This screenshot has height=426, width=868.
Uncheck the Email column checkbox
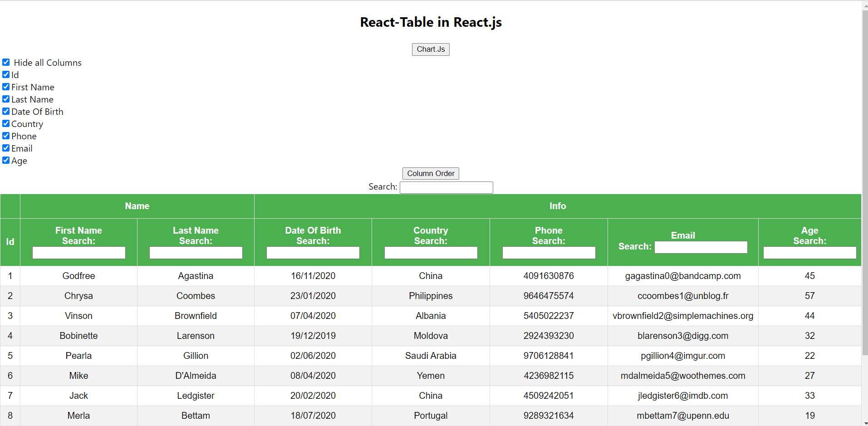tap(6, 148)
